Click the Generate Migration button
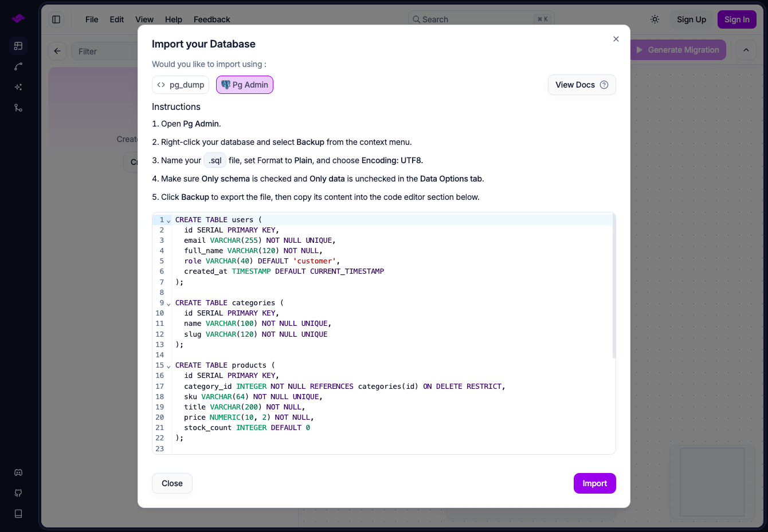The image size is (768, 532). pyautogui.click(x=678, y=50)
